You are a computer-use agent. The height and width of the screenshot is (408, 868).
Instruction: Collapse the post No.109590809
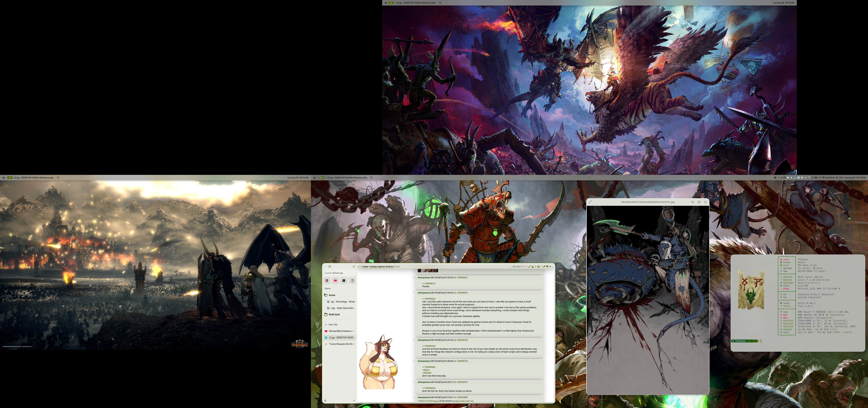tap(414, 397)
